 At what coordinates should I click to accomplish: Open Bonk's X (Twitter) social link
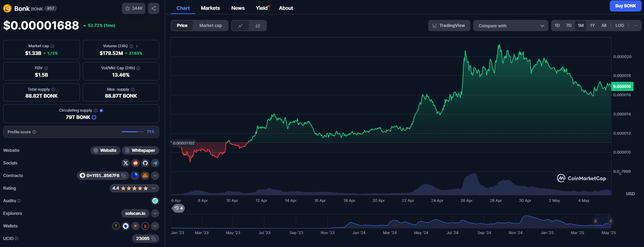pyautogui.click(x=126, y=163)
